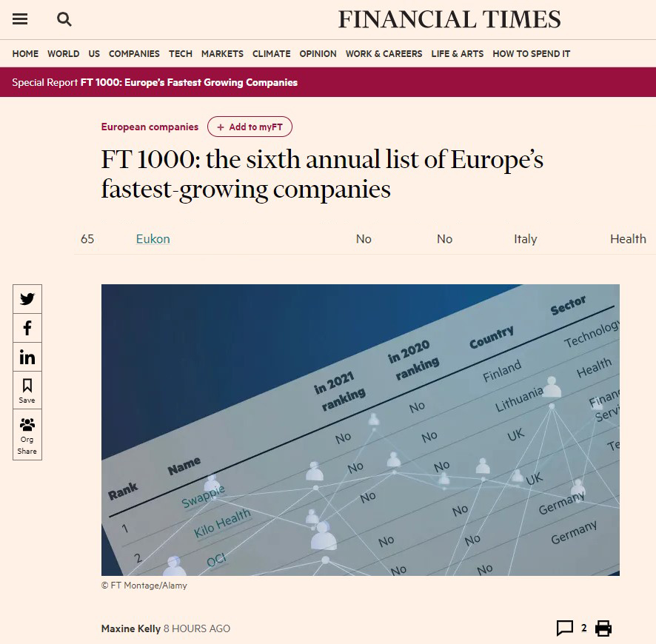Click Add to myFT button

point(250,127)
